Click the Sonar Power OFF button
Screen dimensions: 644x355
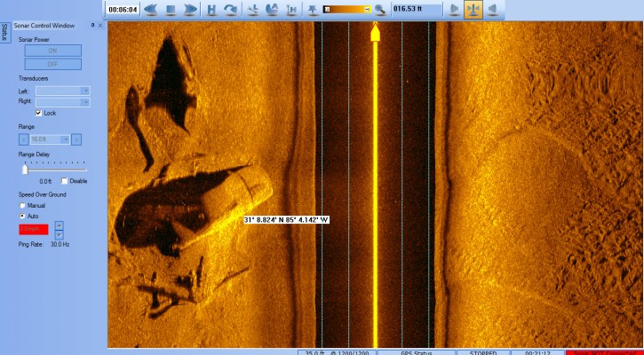(x=52, y=64)
